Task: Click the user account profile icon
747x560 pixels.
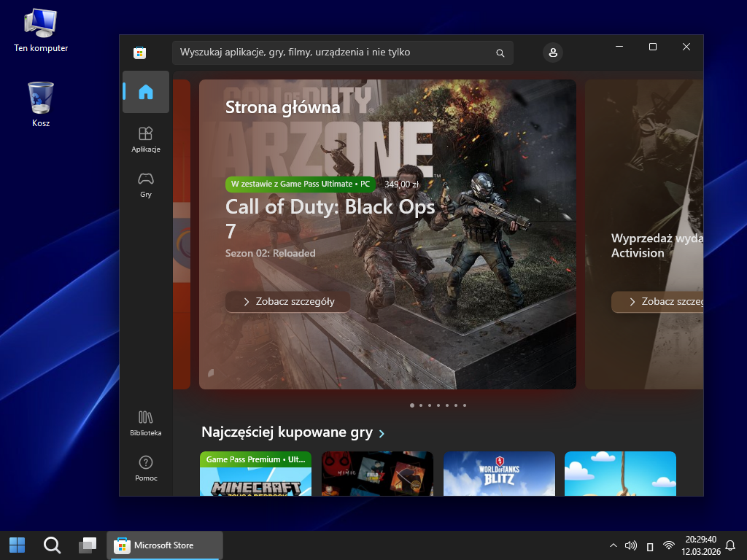Action: 553,52
